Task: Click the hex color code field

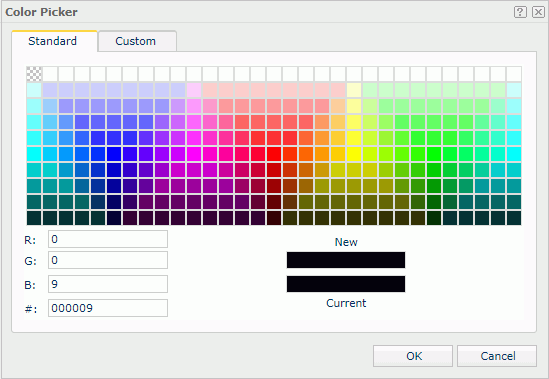Action: 108,308
